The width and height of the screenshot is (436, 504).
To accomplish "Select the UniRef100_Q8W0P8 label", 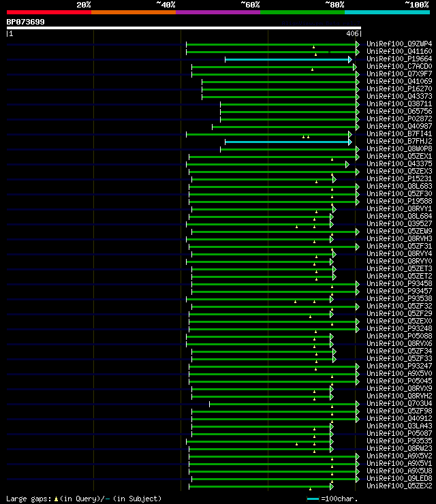I will coord(399,149).
